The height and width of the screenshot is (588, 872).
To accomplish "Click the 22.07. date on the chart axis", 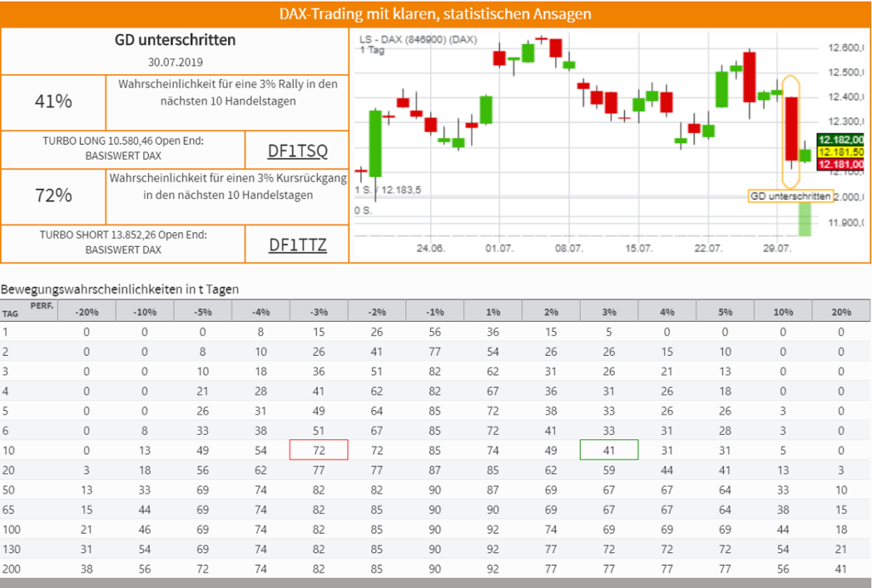I will coord(708,248).
